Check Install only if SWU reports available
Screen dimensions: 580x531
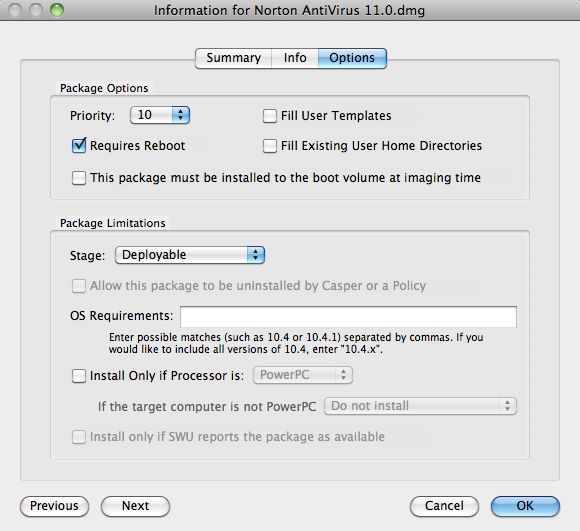79,437
